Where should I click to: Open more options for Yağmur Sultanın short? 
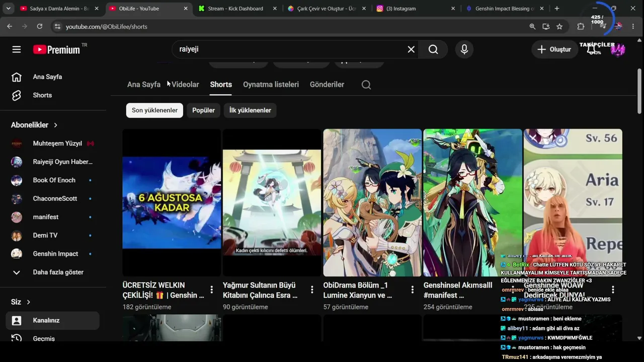(312, 290)
